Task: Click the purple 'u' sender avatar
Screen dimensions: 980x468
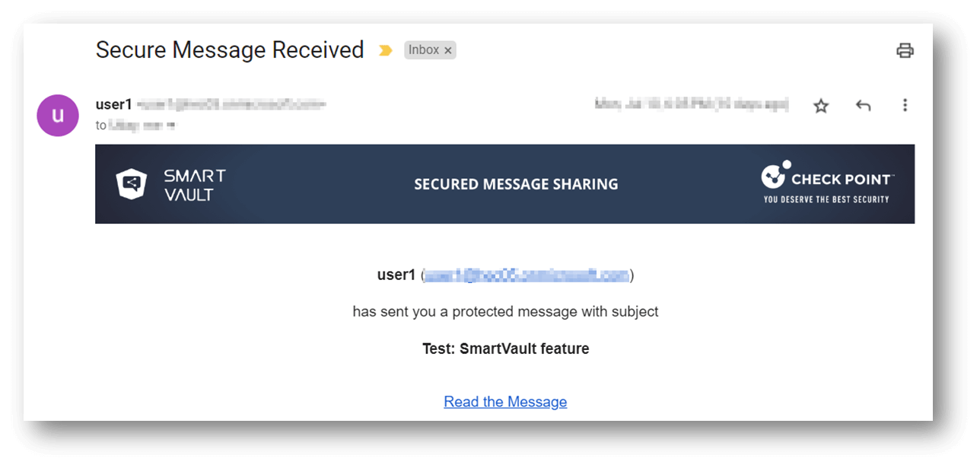Action: 58,116
